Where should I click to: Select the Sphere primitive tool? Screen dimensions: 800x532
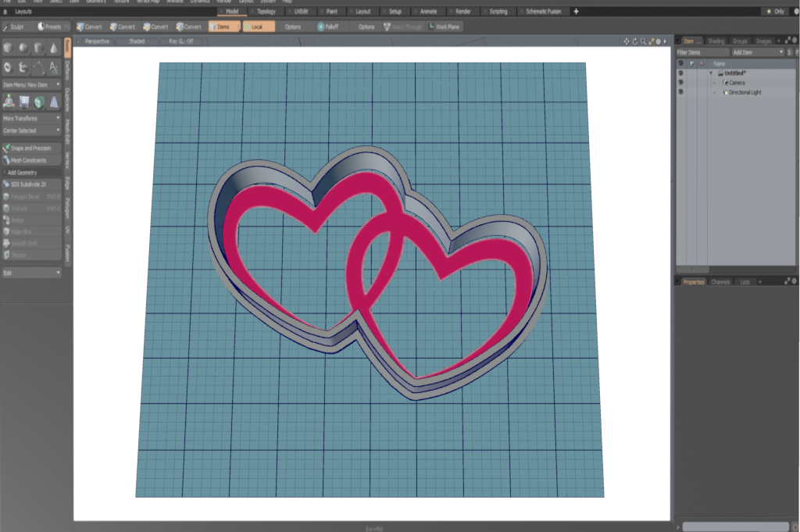[x=23, y=48]
